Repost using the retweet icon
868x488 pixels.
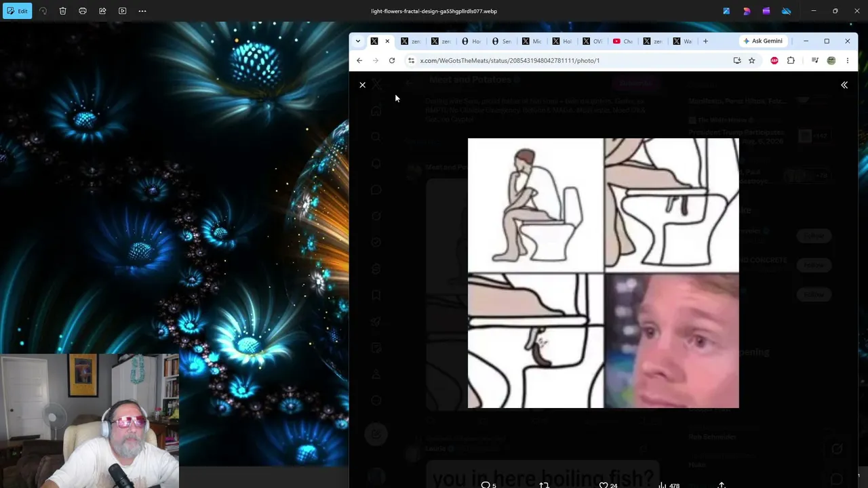[x=544, y=485]
